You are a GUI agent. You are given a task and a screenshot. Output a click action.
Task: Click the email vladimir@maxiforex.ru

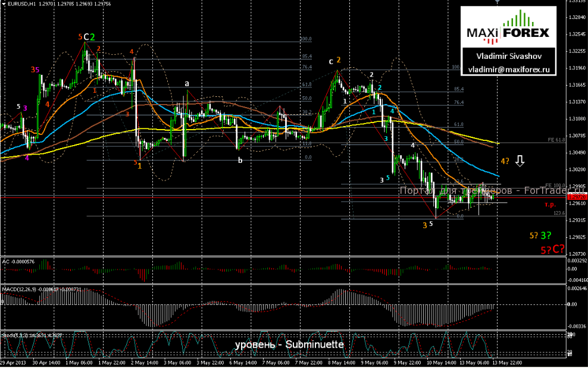[509, 70]
